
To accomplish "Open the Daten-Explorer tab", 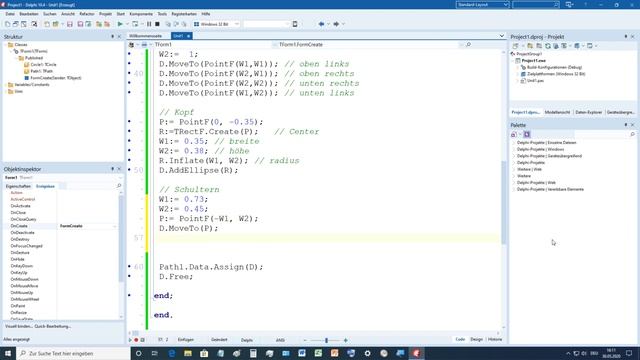I will point(589,112).
